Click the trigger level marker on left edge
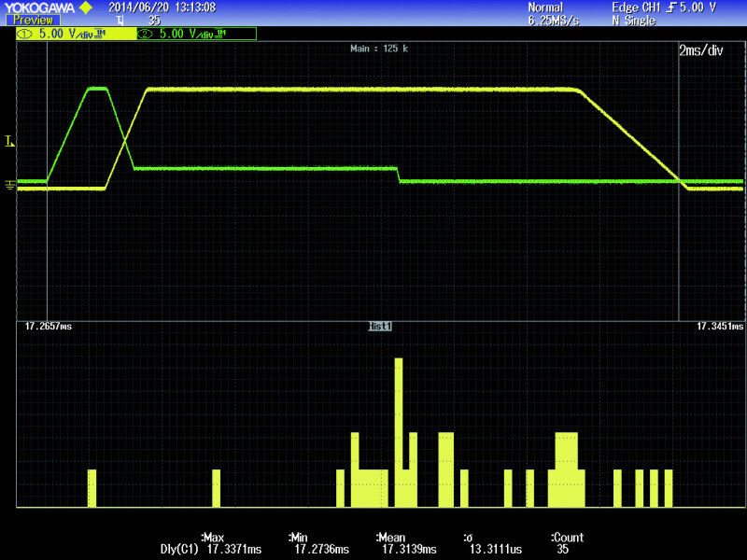747x560 pixels. [9, 142]
